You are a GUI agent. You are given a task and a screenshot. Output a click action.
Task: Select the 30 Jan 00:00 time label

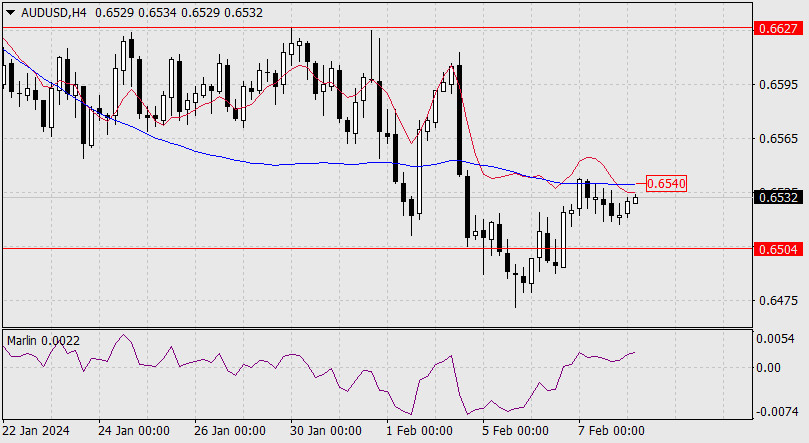(326, 431)
